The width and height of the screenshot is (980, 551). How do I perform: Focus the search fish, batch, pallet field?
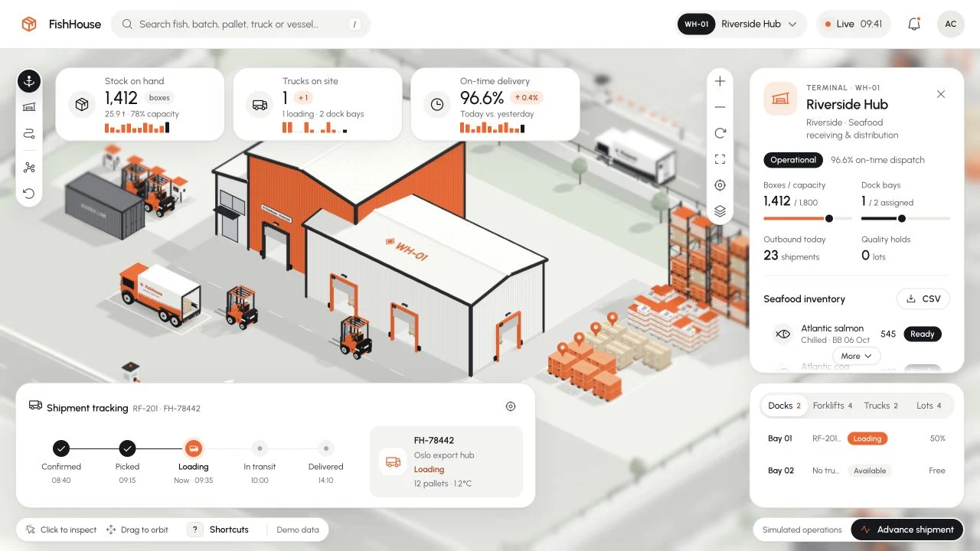[241, 24]
